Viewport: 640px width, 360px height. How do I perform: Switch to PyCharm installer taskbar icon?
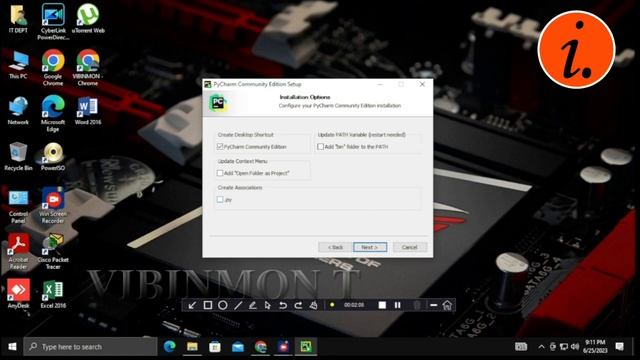[306, 347]
